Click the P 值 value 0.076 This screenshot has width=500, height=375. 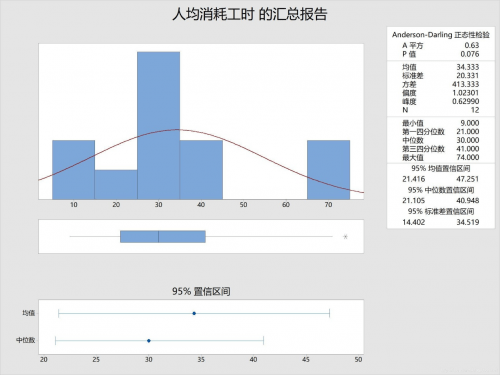tap(470, 54)
